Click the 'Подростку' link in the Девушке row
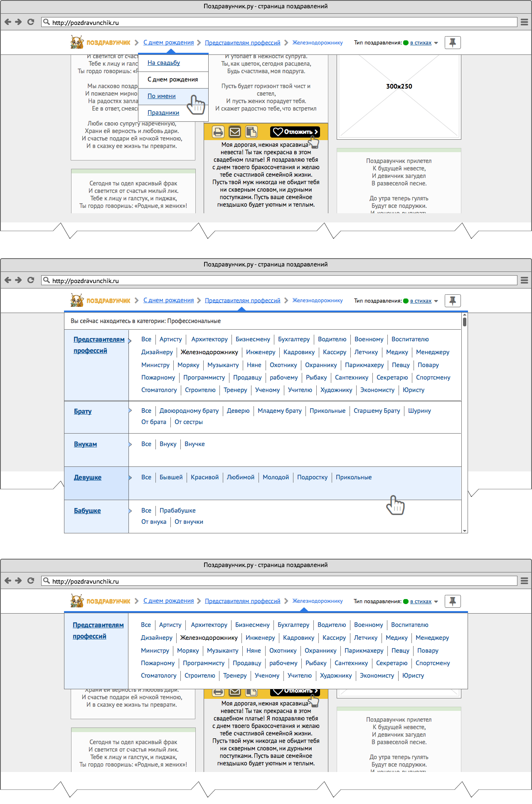 point(312,477)
